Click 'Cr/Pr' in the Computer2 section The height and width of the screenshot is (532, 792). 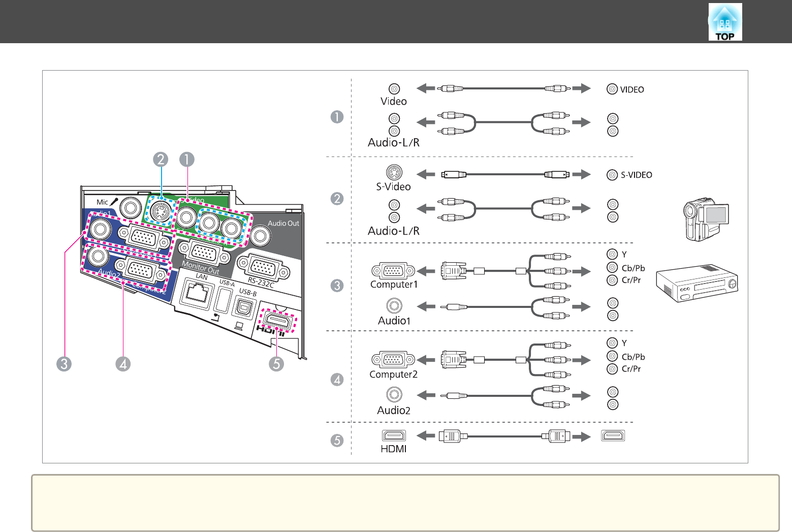coord(631,369)
